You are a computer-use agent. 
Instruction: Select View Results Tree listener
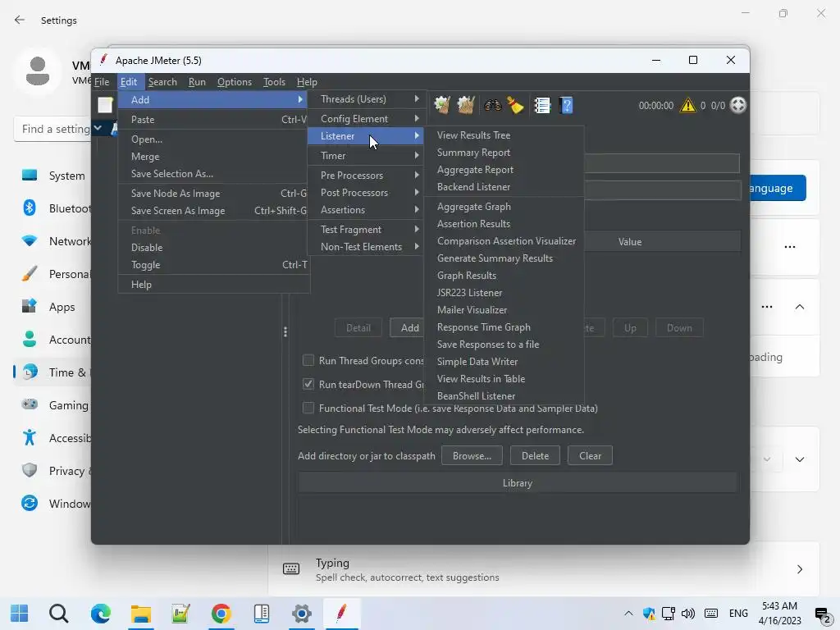click(504, 135)
